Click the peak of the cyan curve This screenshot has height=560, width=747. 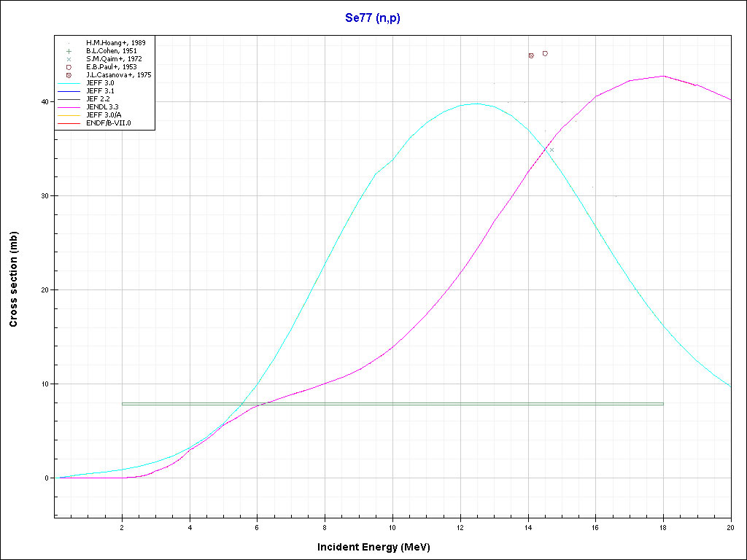(476, 104)
